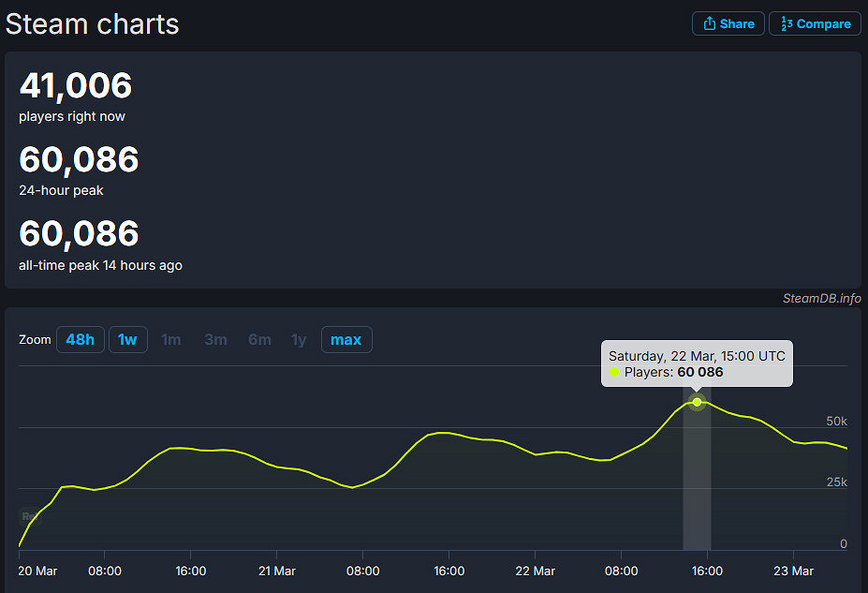Pick the 6m zoom range
Screen dimensions: 868x593
[259, 339]
